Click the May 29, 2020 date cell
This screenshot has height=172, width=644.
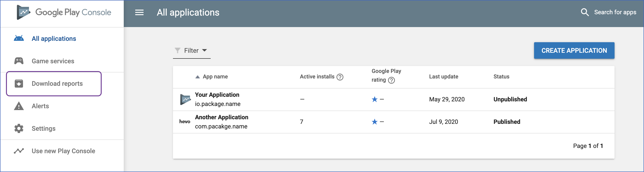pos(447,100)
